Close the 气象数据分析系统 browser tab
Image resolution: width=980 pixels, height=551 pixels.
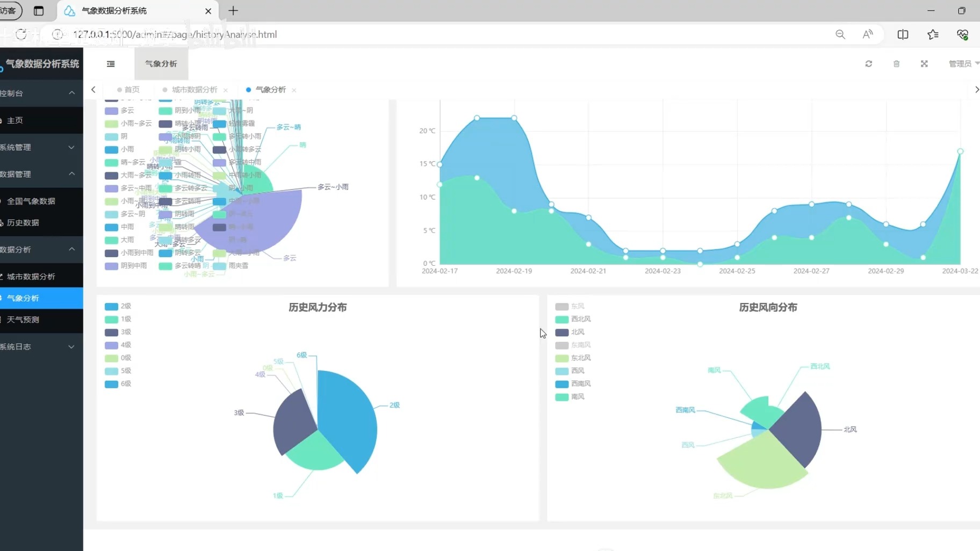pos(208,11)
